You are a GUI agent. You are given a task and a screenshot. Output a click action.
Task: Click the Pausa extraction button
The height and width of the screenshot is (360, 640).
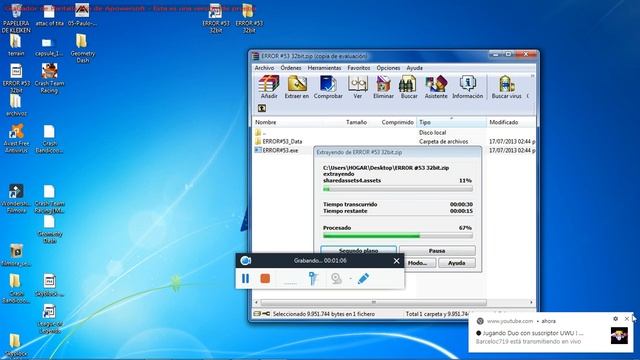437,250
